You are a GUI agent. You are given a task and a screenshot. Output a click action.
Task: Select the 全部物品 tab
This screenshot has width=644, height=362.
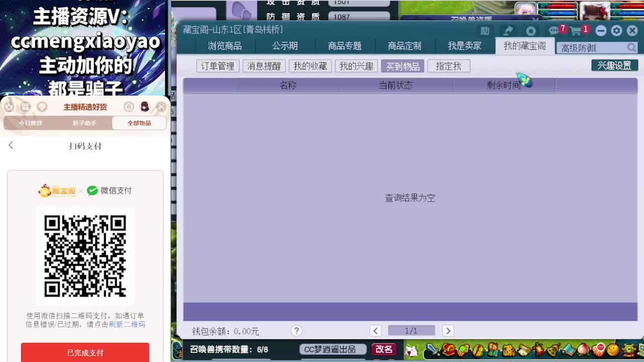[x=139, y=123]
